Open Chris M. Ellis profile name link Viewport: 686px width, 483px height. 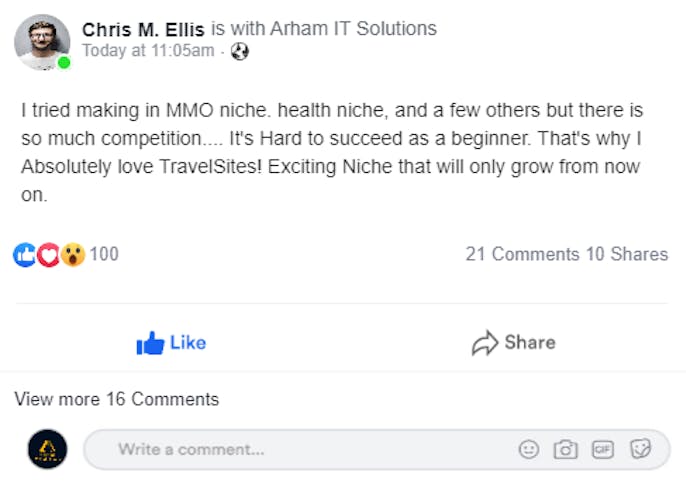coord(144,28)
